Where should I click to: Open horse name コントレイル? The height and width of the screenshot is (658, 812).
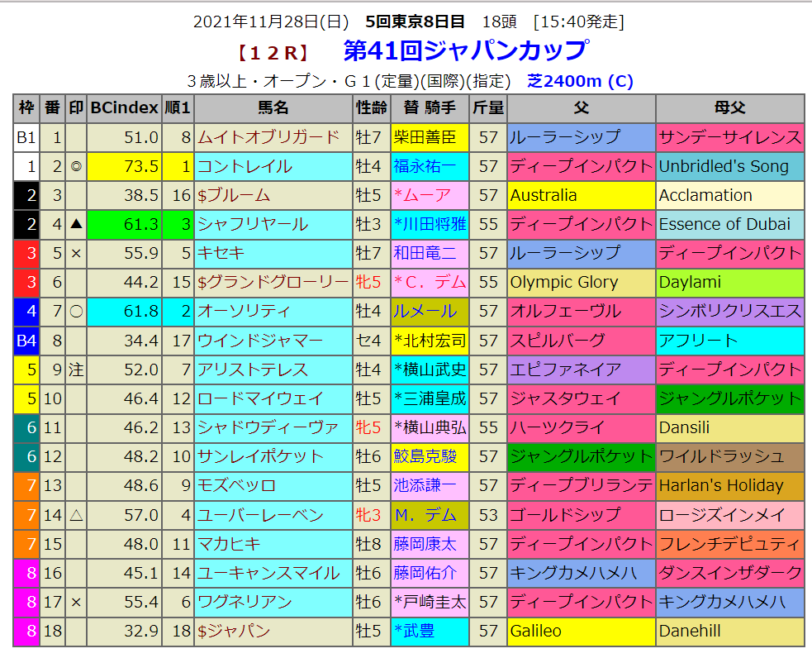(245, 167)
